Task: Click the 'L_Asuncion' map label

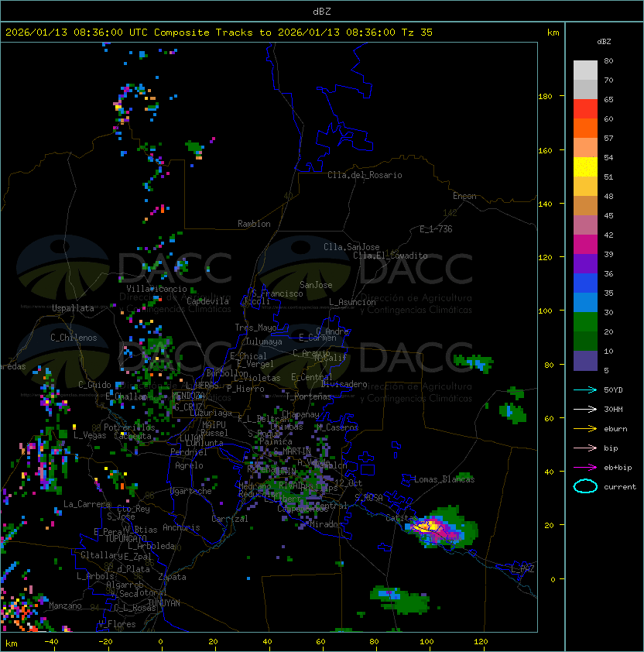Action: [x=352, y=302]
